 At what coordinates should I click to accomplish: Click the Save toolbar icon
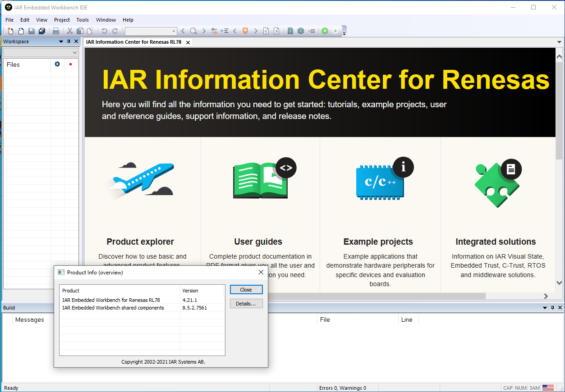pyautogui.click(x=31, y=31)
